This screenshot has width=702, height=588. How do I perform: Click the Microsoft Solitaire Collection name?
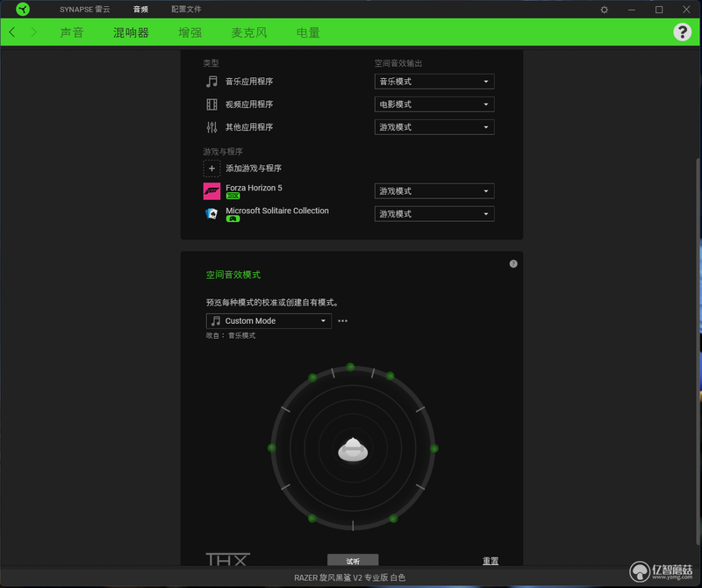point(277,211)
